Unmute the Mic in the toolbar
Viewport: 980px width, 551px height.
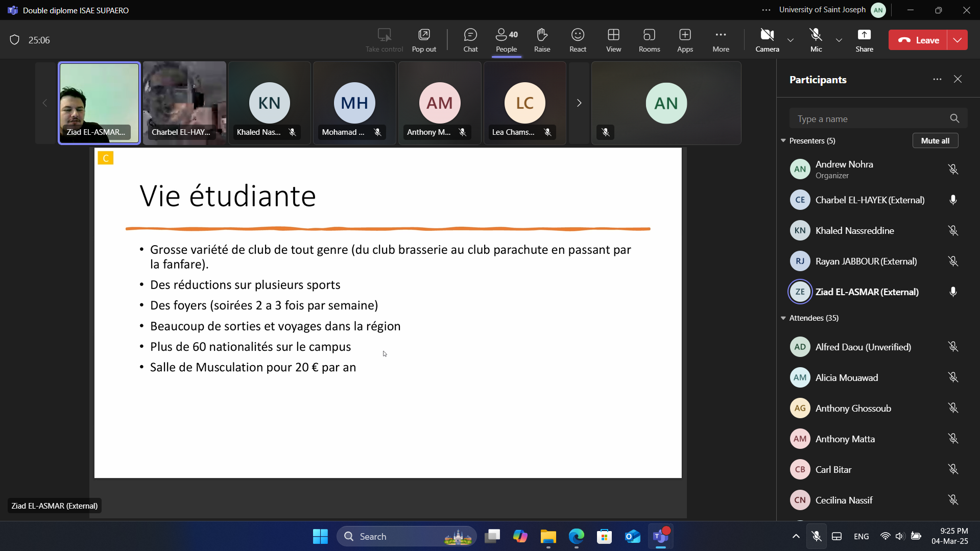point(816,40)
